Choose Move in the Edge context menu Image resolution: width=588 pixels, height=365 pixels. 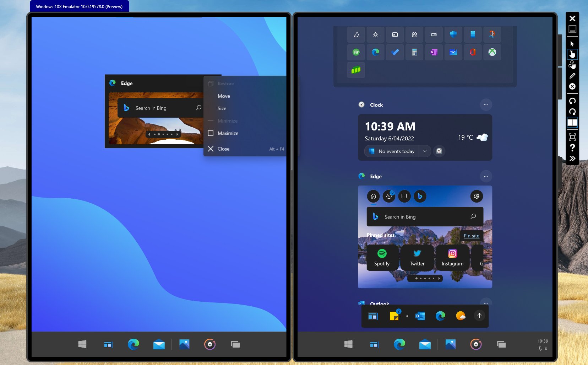[224, 96]
